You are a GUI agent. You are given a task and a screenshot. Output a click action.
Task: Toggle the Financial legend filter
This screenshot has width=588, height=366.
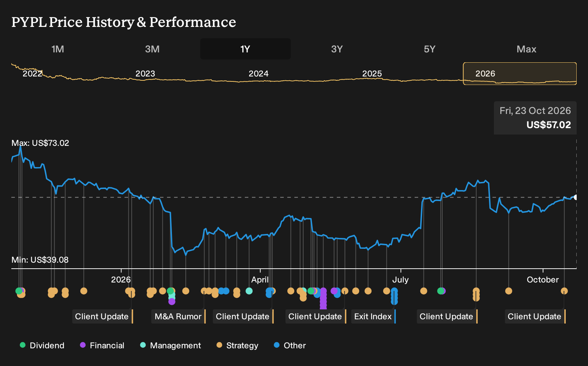pos(102,345)
